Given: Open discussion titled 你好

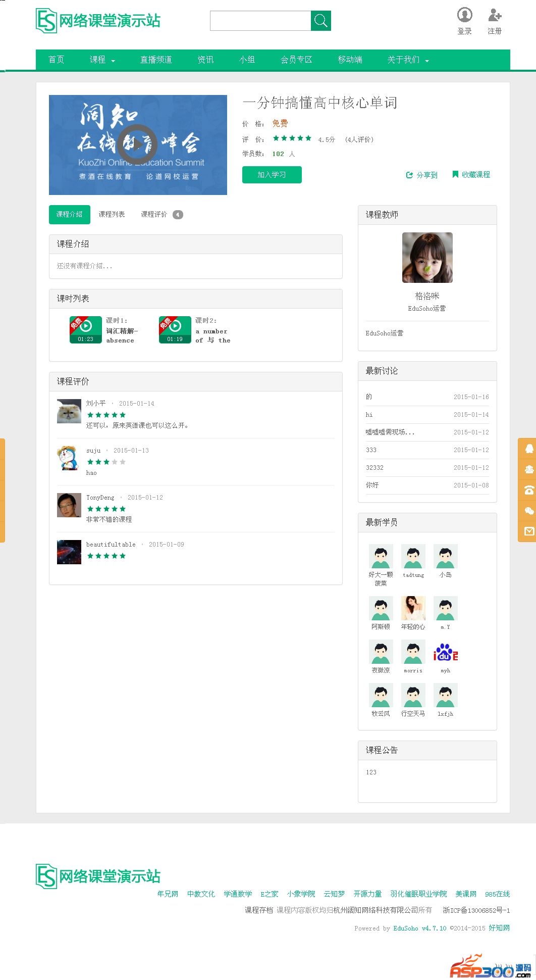Looking at the screenshot, I should (x=372, y=485).
